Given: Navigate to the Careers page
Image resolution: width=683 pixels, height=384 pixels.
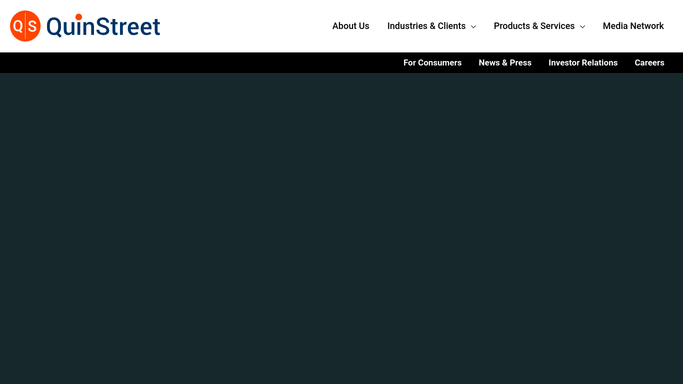Looking at the screenshot, I should 649,63.
